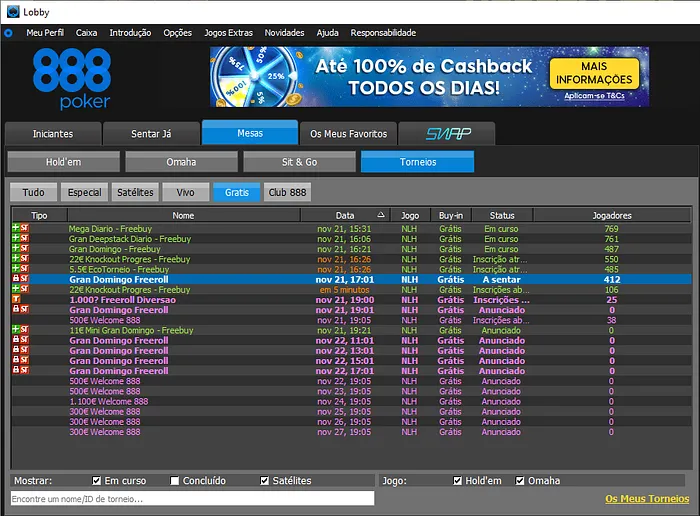
Task: Select the Omaha game type button
Action: tap(181, 162)
